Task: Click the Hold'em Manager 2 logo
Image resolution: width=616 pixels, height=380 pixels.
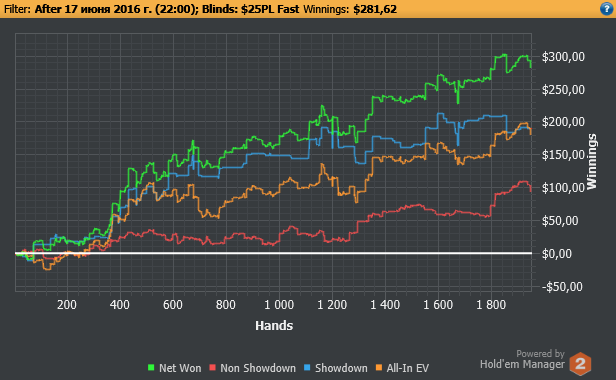Action: tap(580, 364)
